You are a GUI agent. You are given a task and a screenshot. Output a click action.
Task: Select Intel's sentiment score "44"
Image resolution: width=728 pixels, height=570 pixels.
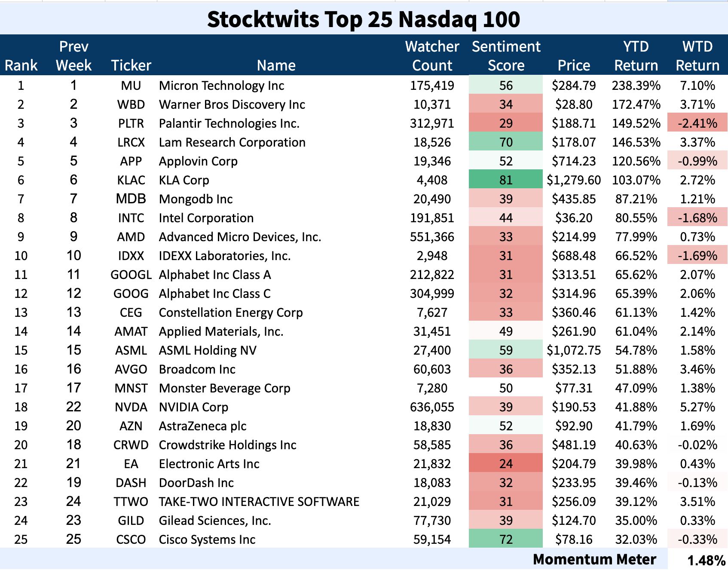tap(506, 218)
